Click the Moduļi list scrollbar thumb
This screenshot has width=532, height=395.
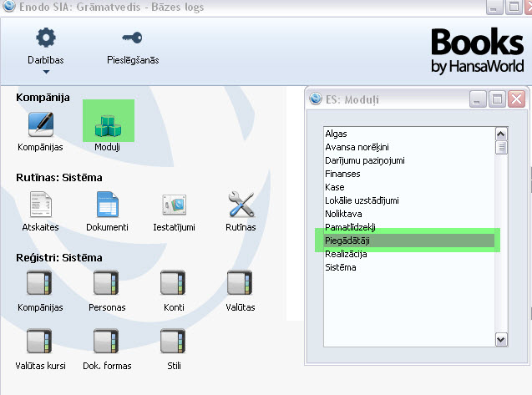tap(501, 148)
